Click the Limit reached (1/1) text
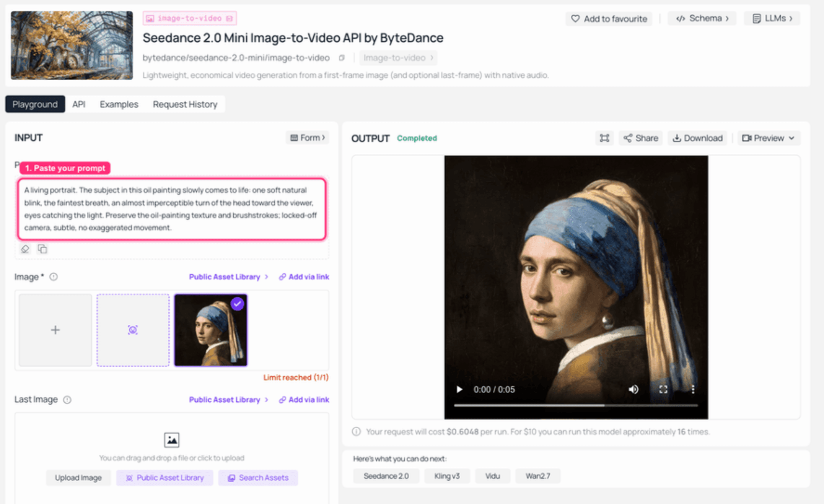 (x=296, y=377)
